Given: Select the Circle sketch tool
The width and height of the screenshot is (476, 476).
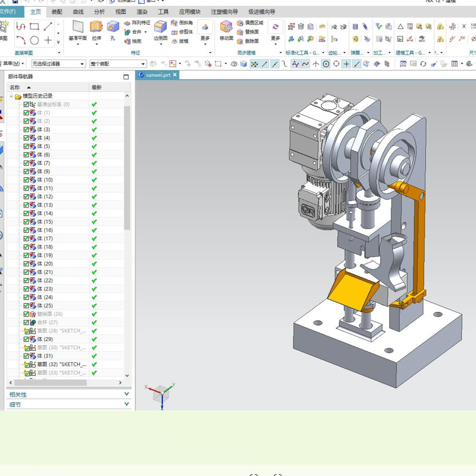Looking at the screenshot, I should click(34, 40).
